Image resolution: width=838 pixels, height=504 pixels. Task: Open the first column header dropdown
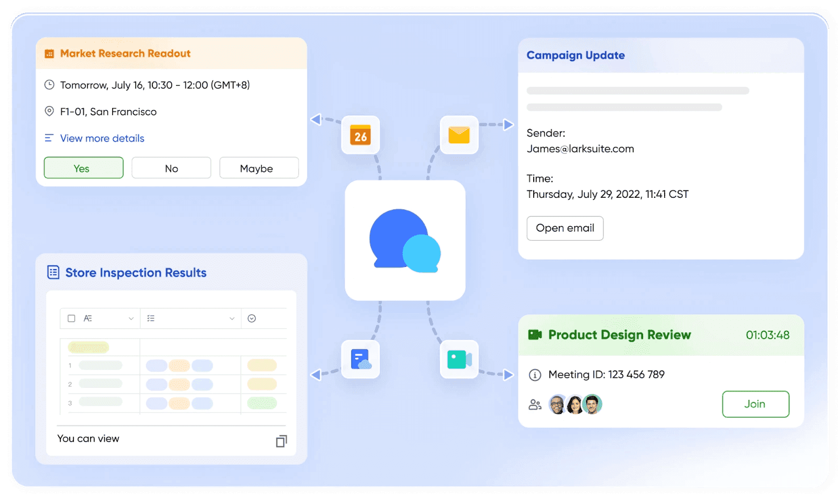(131, 318)
